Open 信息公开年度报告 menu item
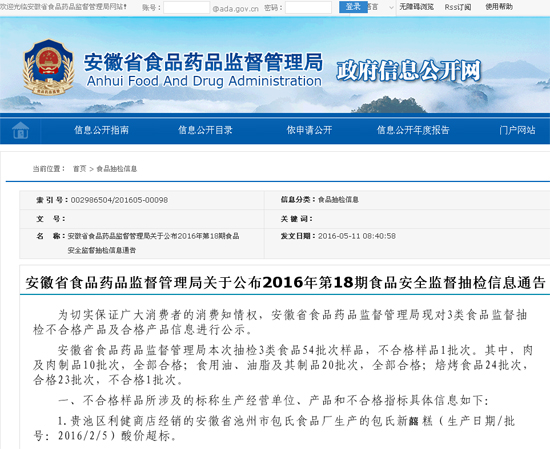The image size is (550, 449). [413, 130]
